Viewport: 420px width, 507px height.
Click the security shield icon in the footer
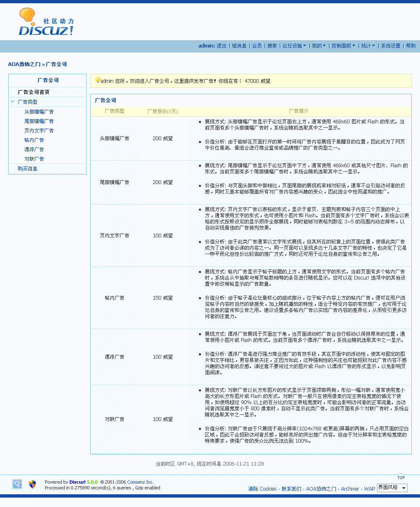coord(32,484)
